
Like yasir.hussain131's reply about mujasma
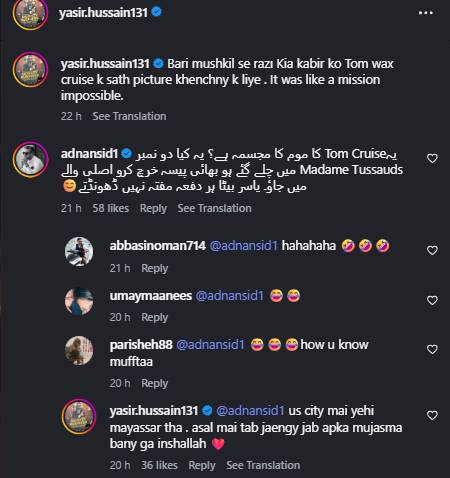point(432,415)
